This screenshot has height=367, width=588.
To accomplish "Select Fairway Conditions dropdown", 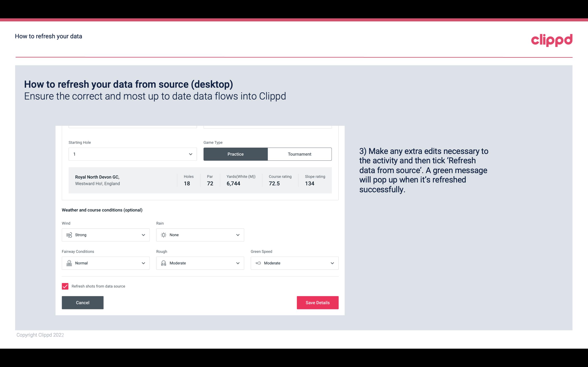I will [x=105, y=263].
